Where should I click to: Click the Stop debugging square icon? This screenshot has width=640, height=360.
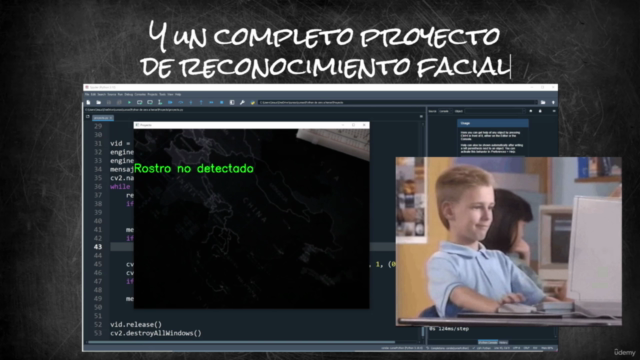click(x=222, y=102)
